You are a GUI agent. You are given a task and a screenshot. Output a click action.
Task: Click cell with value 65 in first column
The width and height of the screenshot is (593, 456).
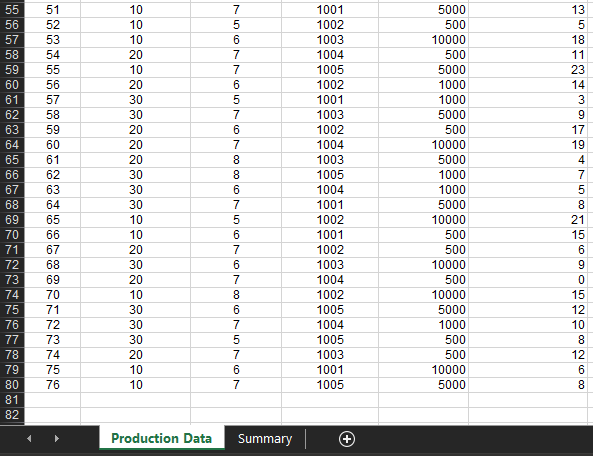tap(53, 220)
